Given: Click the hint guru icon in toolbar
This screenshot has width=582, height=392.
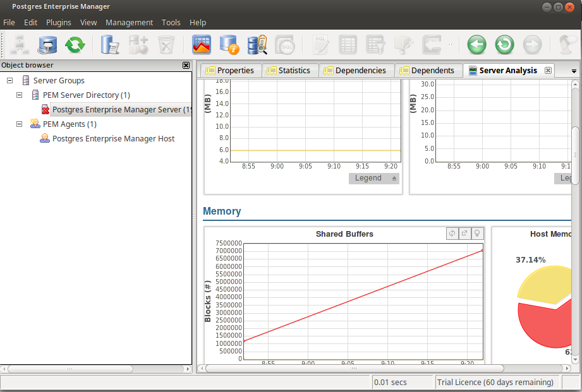Looking at the screenshot, I should [x=568, y=45].
